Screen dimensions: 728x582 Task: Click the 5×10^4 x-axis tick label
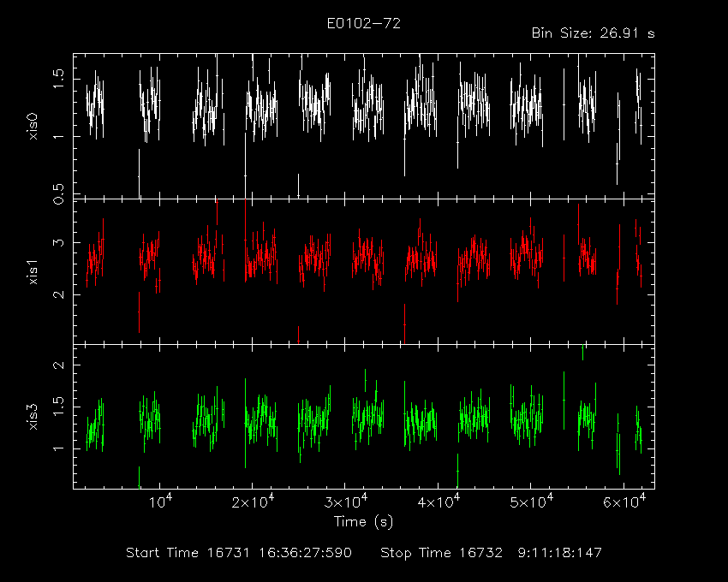531,502
